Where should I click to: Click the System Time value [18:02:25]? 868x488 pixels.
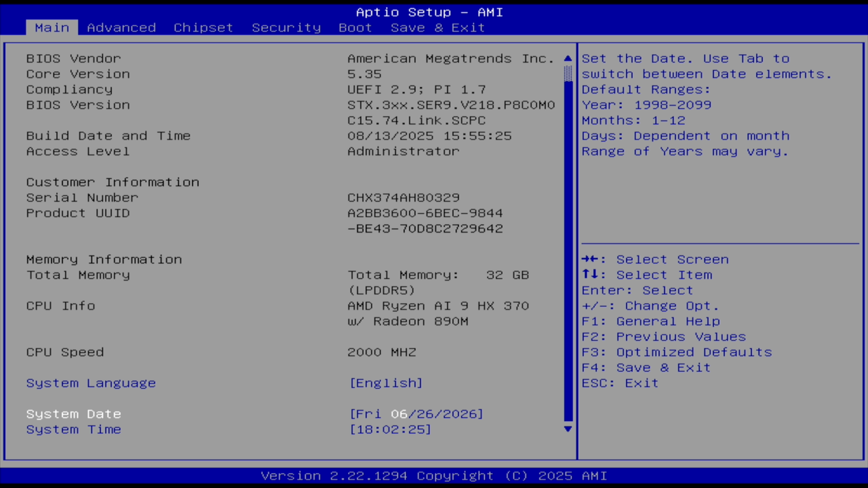coord(390,430)
